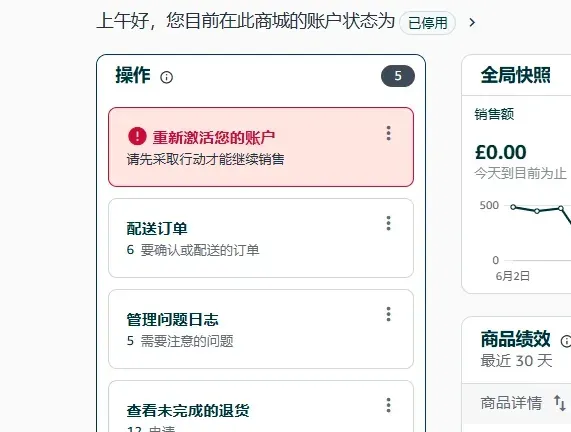Click the actions count badge showing 5
Viewport: 571px width, 432px height.
point(398,76)
